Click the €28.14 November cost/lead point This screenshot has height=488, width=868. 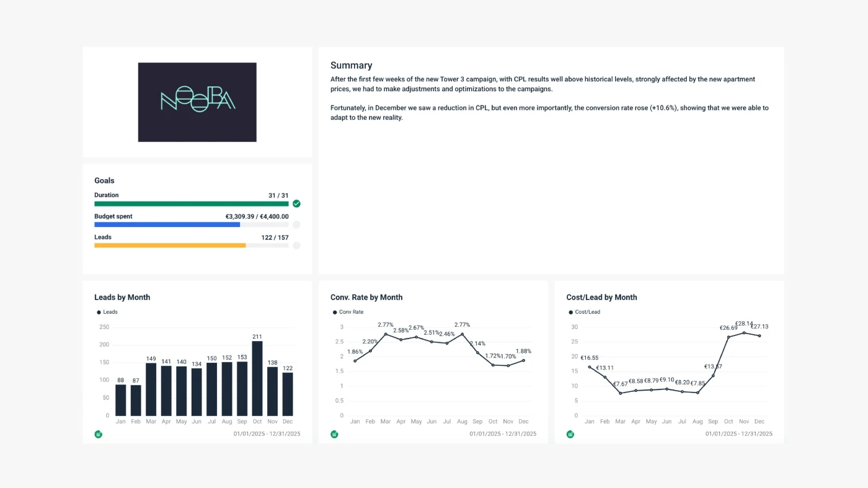[744, 333]
